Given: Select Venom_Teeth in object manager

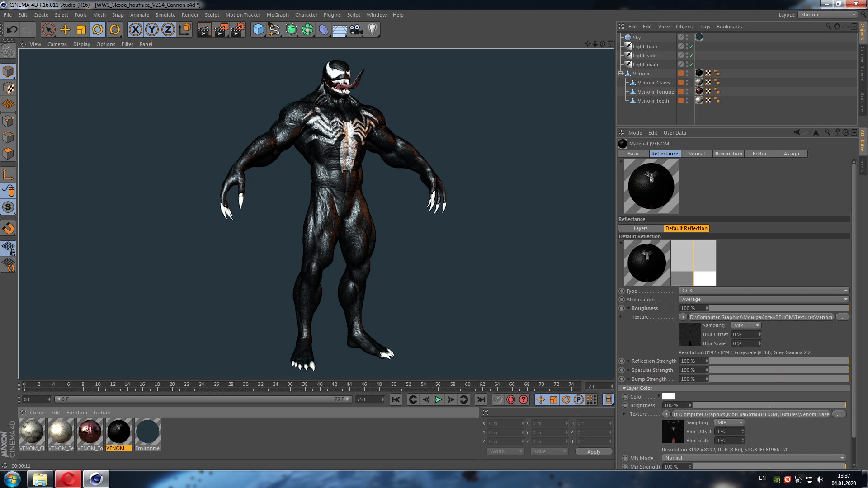Looking at the screenshot, I should 653,101.
